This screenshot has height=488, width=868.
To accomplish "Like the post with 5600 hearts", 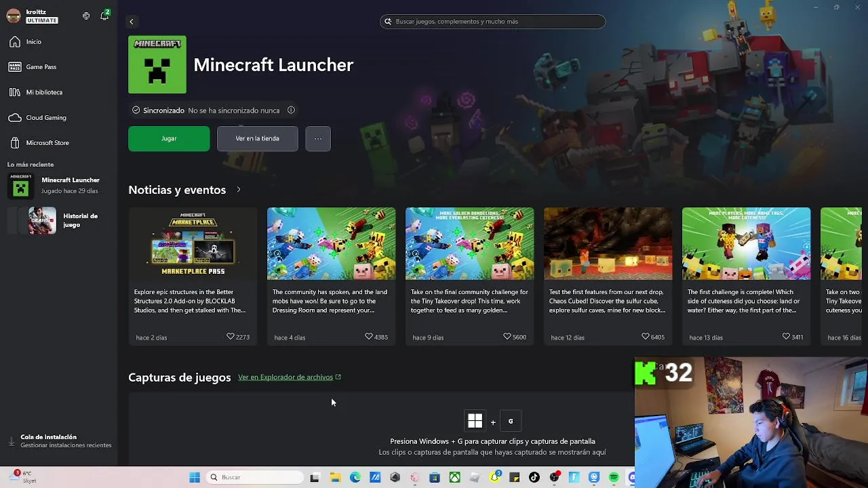I will click(x=507, y=337).
